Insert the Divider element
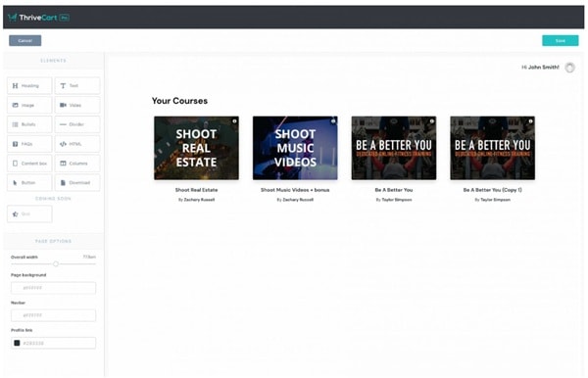This screenshot has width=588, height=378. 77,124
